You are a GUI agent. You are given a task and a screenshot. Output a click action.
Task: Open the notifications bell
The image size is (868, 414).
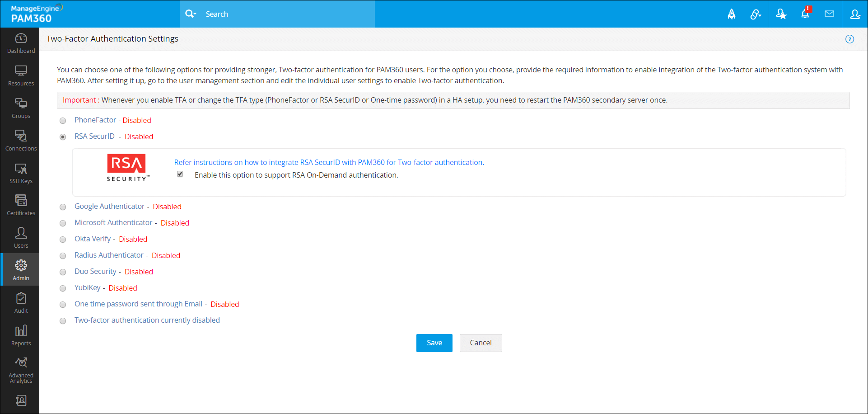[x=805, y=14]
